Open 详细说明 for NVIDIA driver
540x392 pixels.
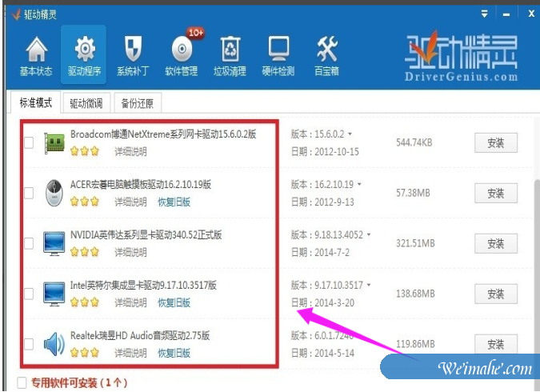click(x=130, y=252)
